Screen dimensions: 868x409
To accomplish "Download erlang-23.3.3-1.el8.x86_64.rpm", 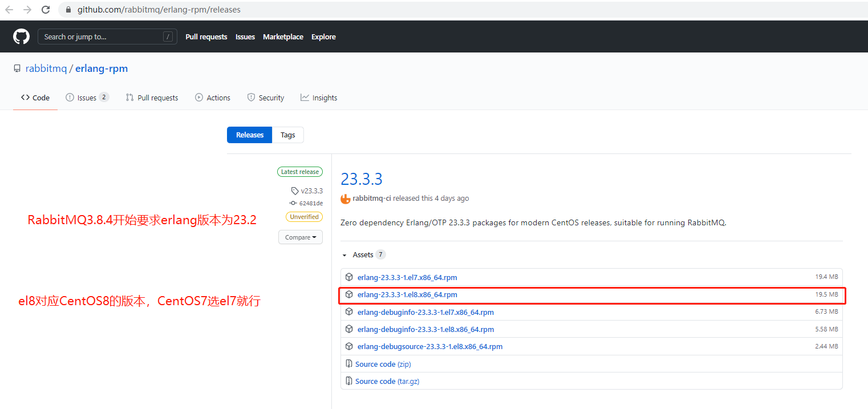I will (407, 295).
